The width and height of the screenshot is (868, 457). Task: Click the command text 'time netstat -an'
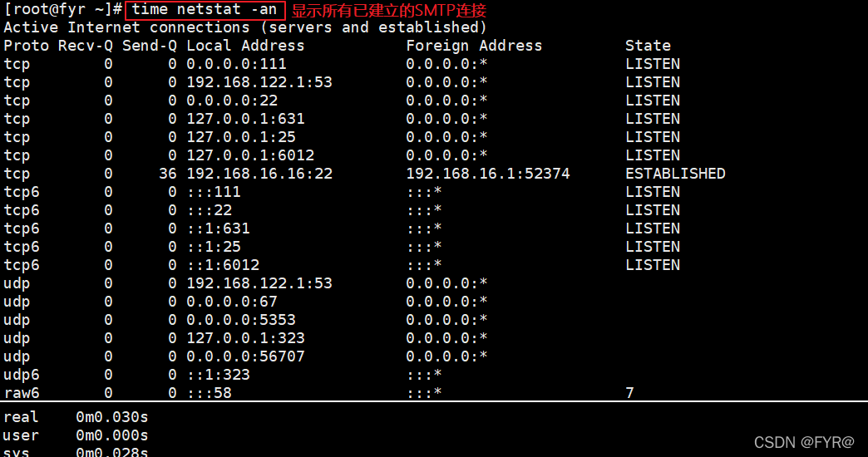point(205,9)
